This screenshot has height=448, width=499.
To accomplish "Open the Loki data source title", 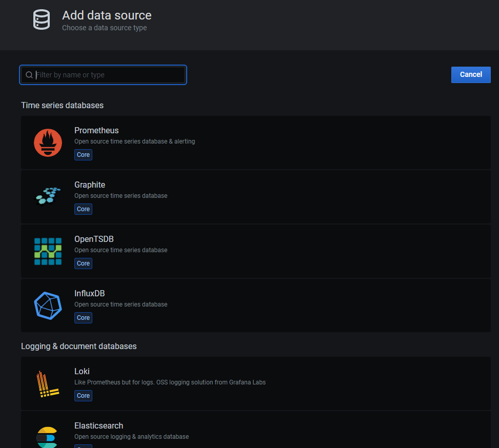I will [x=82, y=371].
